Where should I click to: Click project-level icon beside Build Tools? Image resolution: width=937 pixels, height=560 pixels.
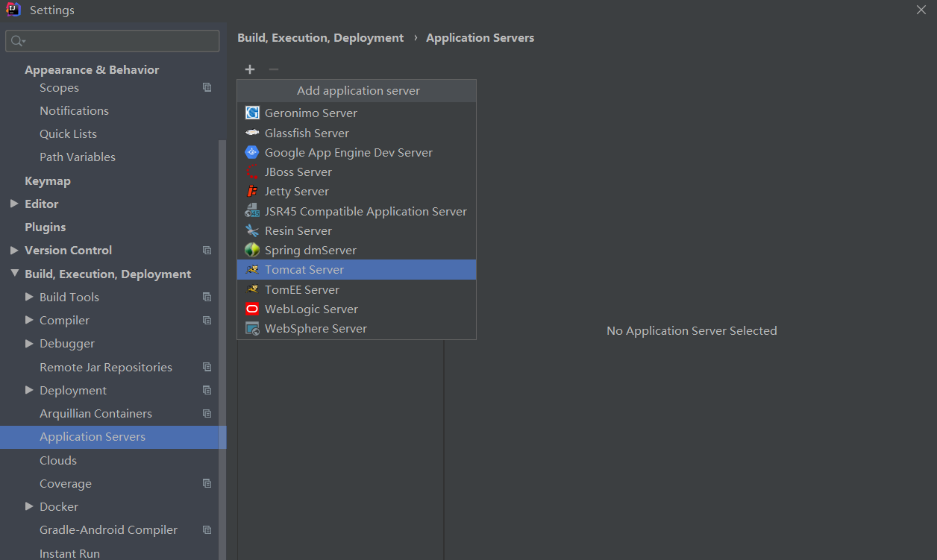[207, 297]
